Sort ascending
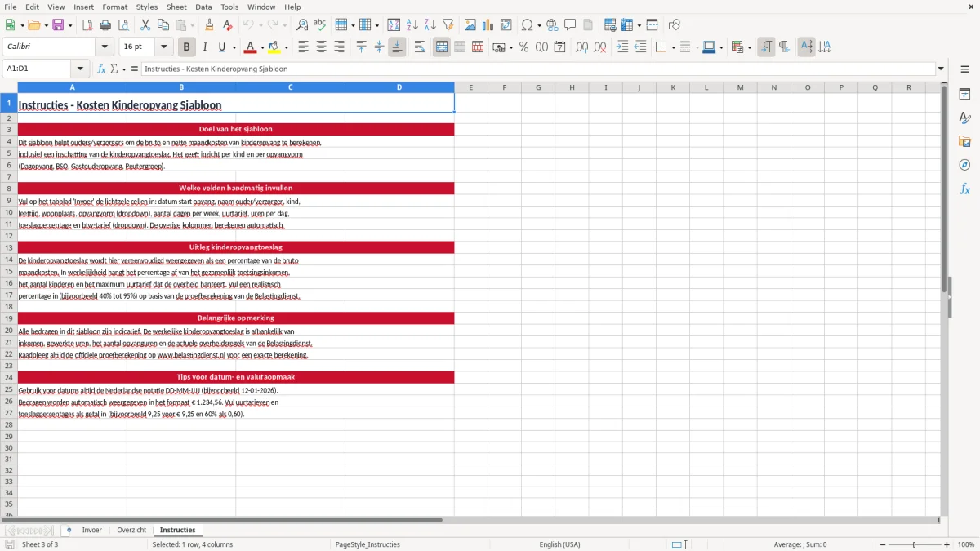The width and height of the screenshot is (980, 551). pos(412,25)
